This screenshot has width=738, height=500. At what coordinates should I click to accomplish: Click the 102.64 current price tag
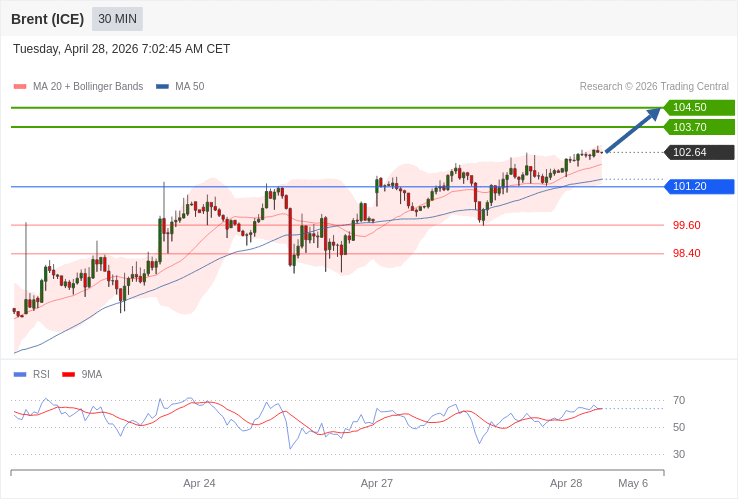click(x=699, y=152)
